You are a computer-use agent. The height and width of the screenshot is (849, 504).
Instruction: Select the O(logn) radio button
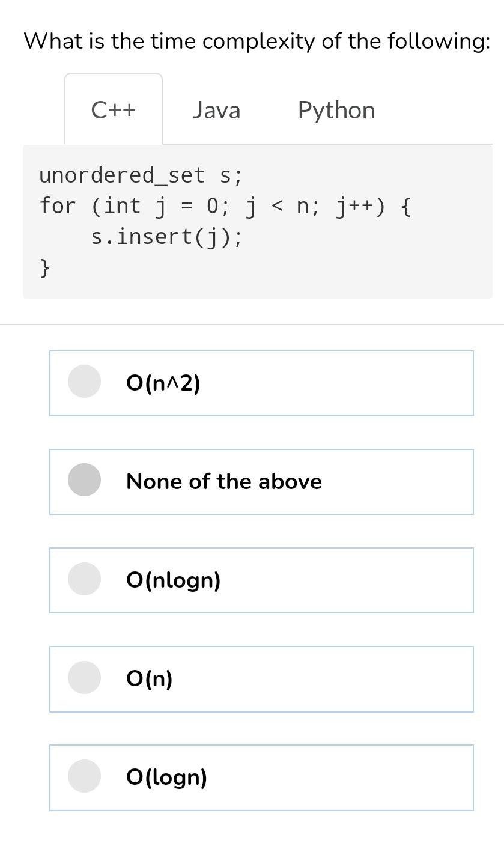click(84, 776)
